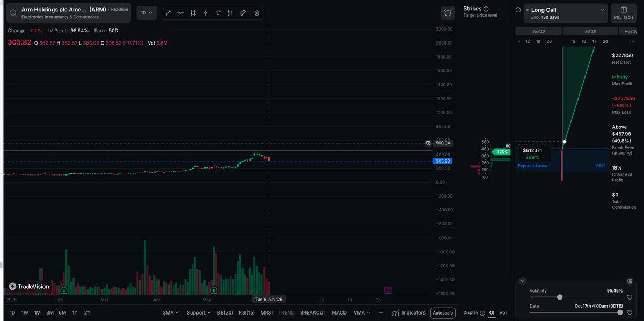
Task: Click the price axis 560.04 target icon
Action: pyautogui.click(x=428, y=143)
